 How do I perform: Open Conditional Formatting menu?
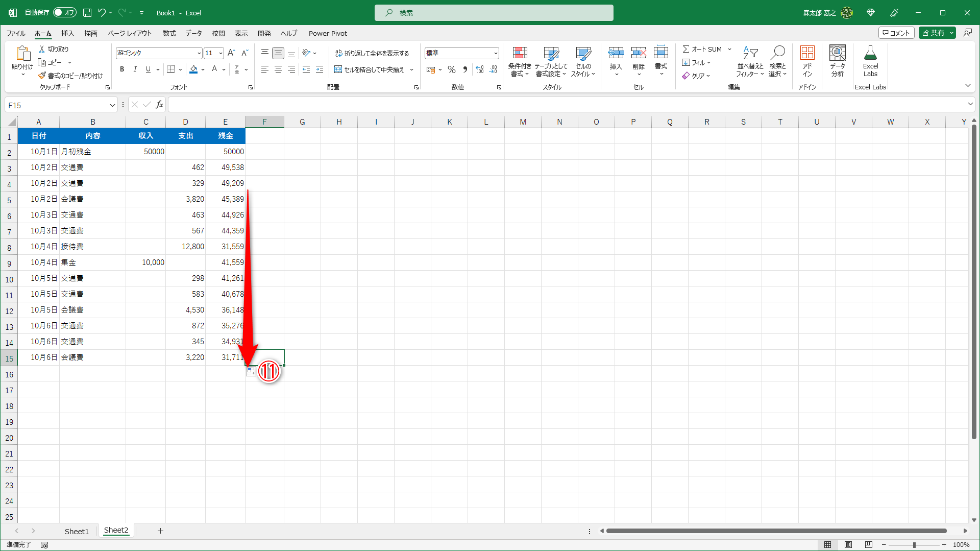coord(520,61)
